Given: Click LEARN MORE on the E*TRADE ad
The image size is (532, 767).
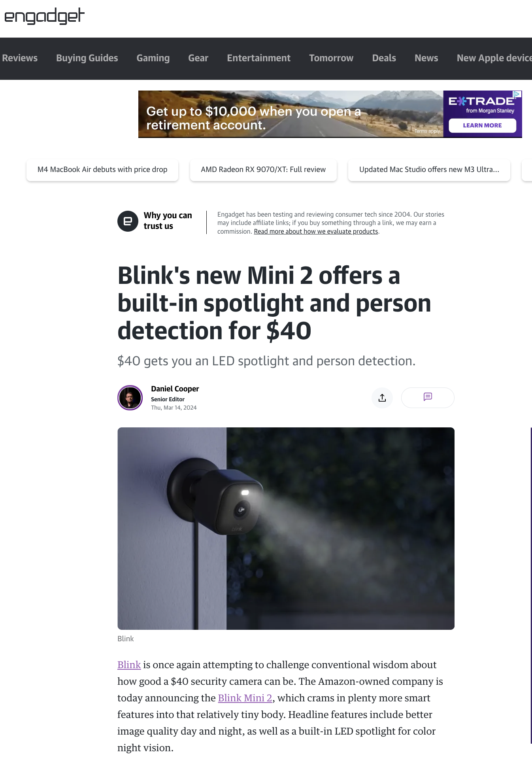Looking at the screenshot, I should [x=482, y=125].
